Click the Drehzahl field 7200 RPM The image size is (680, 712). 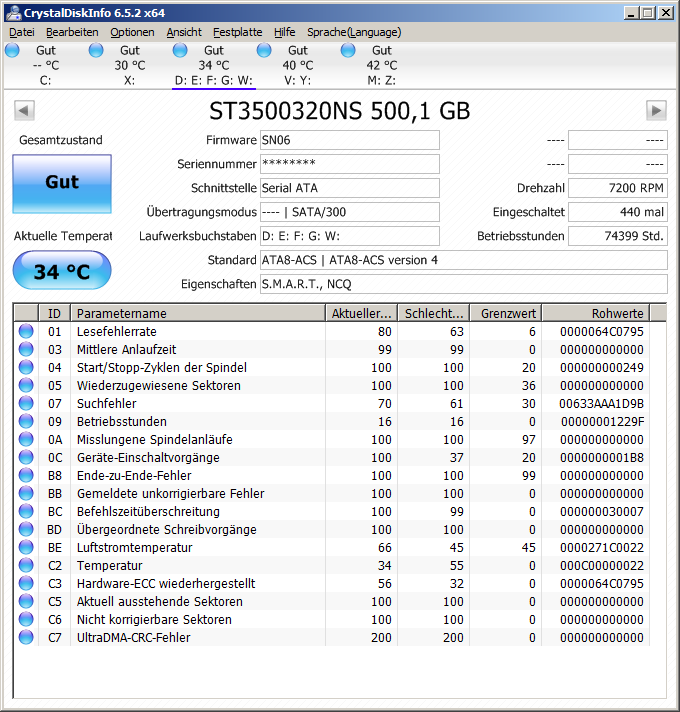coord(618,188)
